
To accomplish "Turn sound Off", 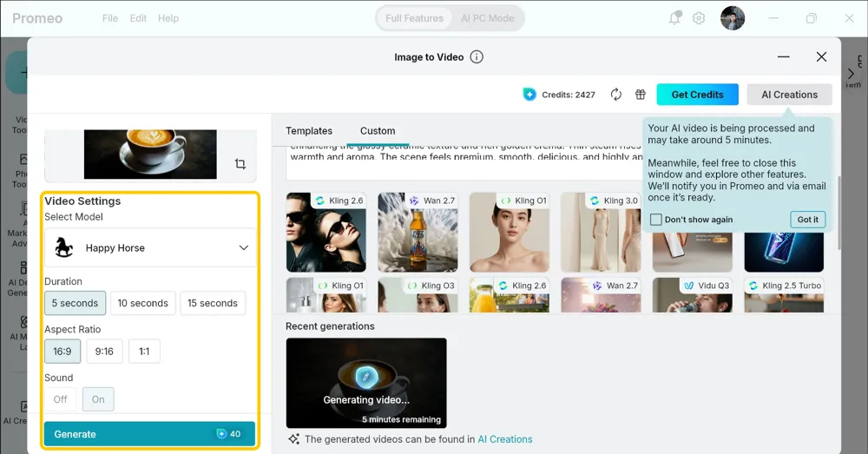I will coord(61,399).
